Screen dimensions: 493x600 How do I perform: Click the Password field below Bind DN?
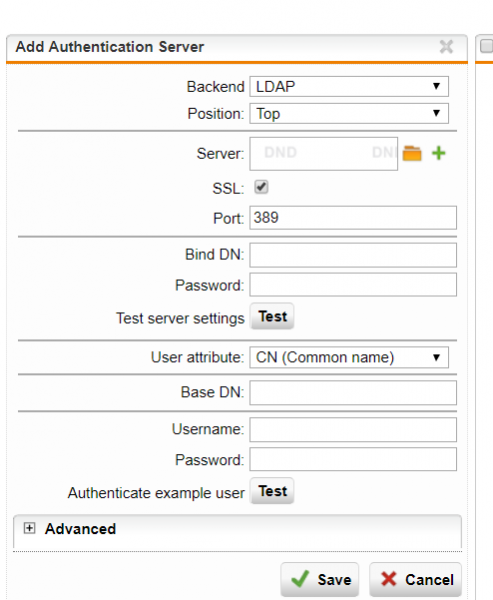tap(353, 285)
